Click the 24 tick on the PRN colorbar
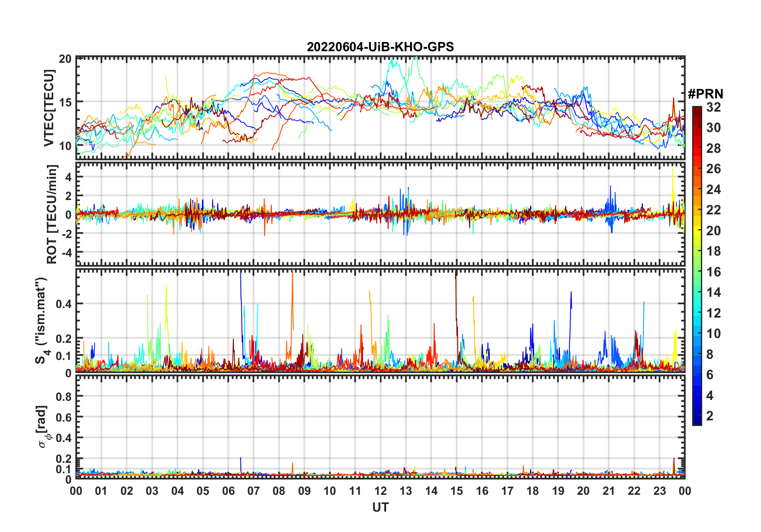Viewport: 761px width, 532px height. coord(713,190)
